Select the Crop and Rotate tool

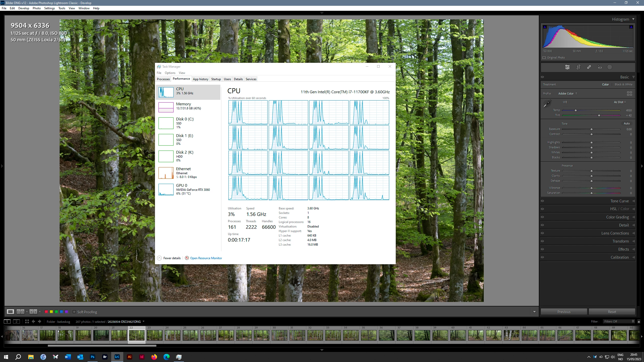(x=578, y=67)
